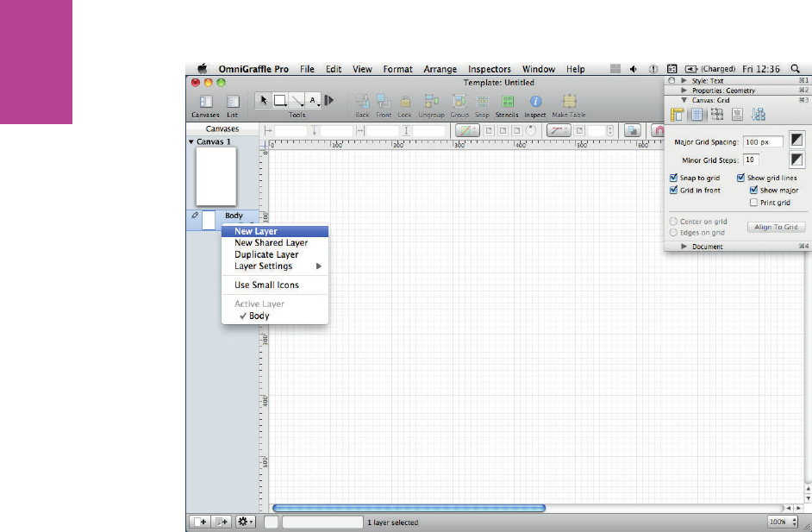
Task: Click the Send to Back icon
Action: pos(362,101)
